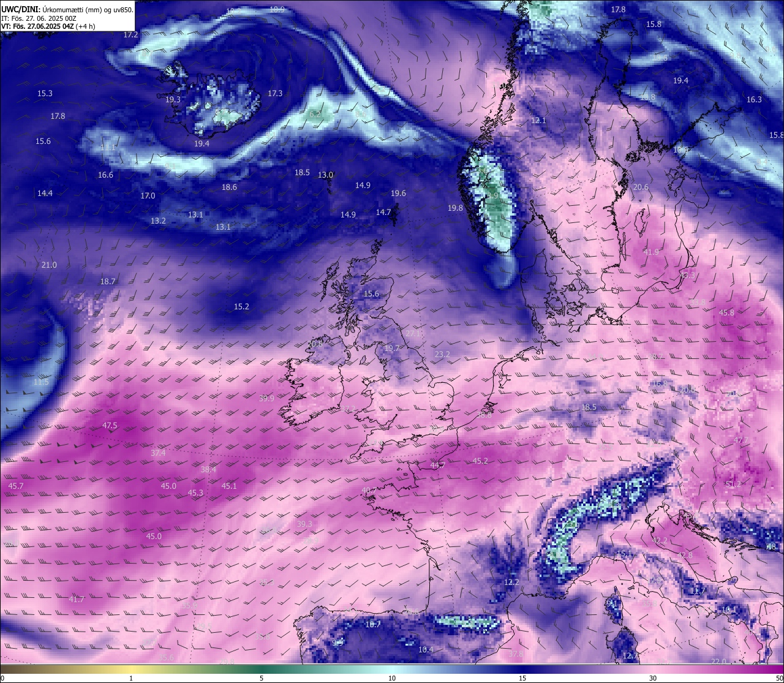
Task: Click the 42.2 value on the map
Action: coord(660,541)
